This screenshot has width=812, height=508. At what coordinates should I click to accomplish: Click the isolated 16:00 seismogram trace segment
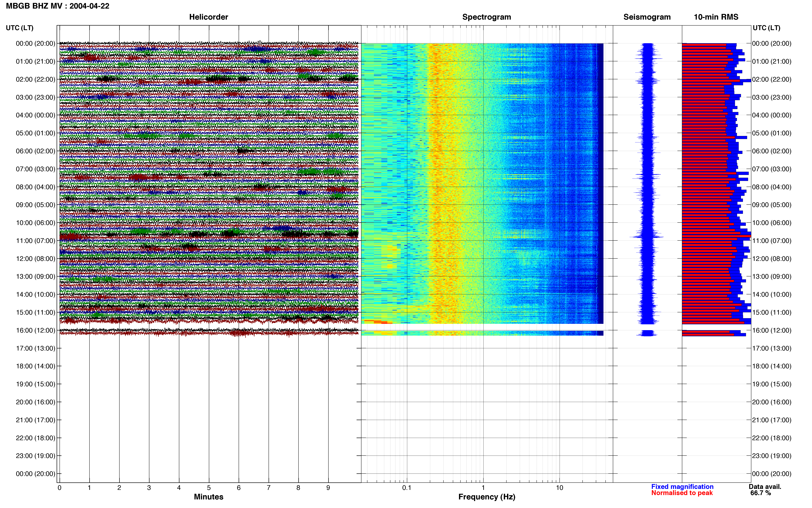coord(647,333)
